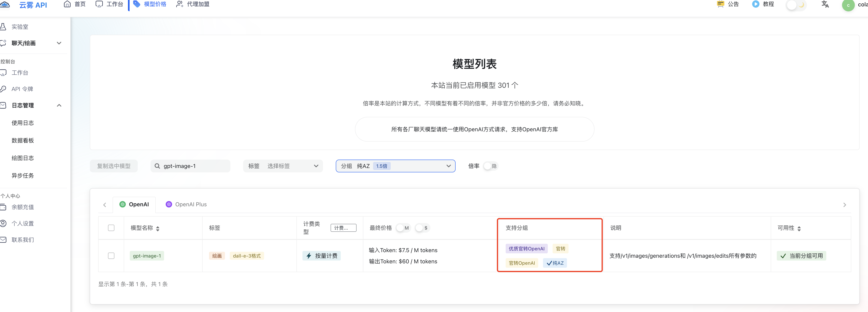Open the 公告 announcements
Image resolution: width=868 pixels, height=312 pixels.
[728, 4]
